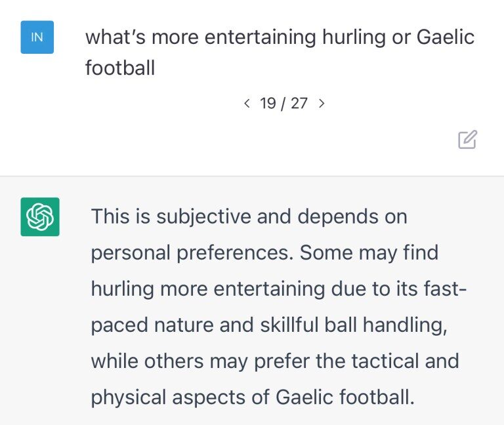Click 'while others may prefer' response line
Screen dimensions: 504x425
point(275,361)
